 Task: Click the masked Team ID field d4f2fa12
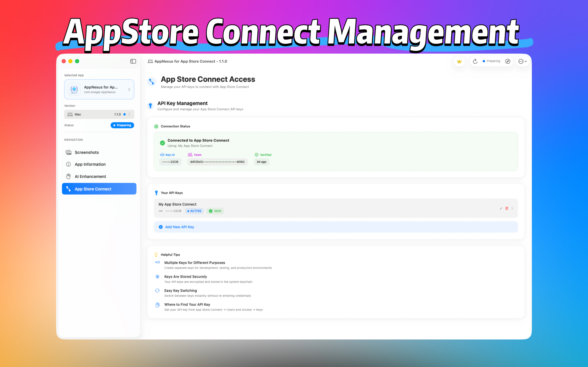coord(217,162)
